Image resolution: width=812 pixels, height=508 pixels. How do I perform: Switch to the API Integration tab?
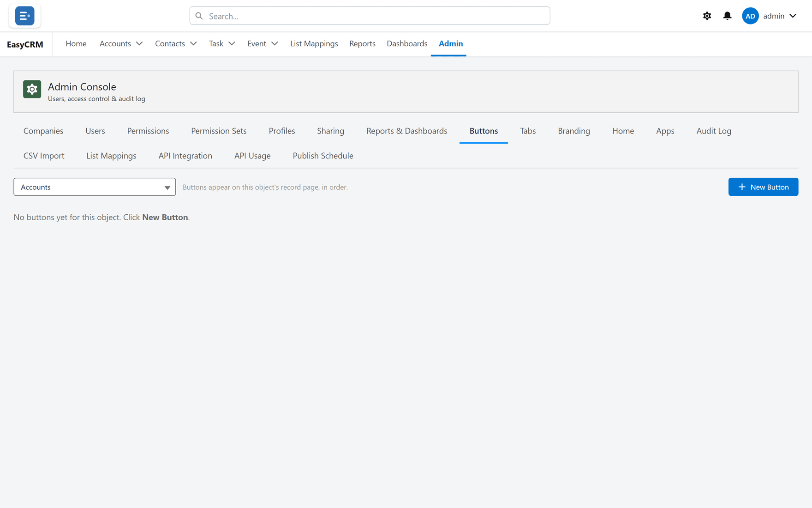tap(185, 156)
